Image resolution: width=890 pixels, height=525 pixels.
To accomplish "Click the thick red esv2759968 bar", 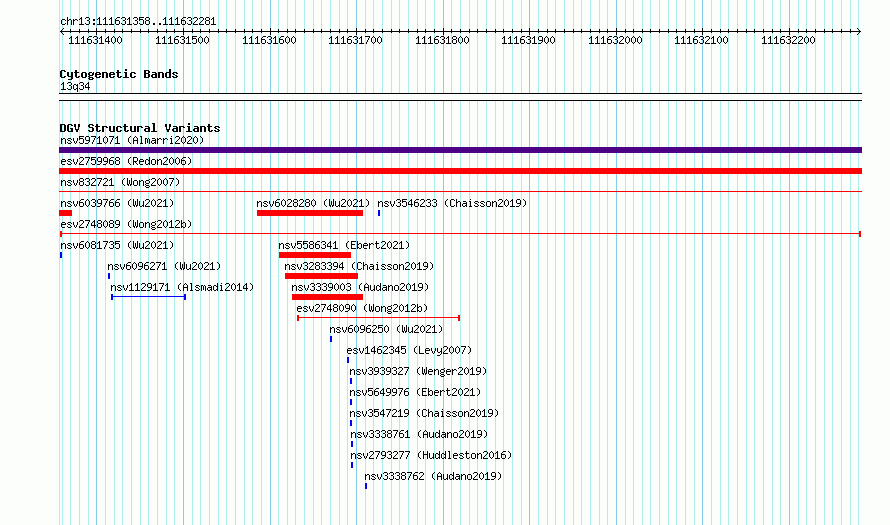I will [x=460, y=171].
